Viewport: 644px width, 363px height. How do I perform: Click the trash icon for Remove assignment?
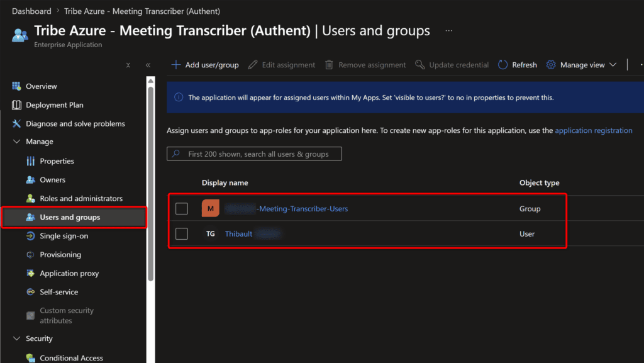(329, 65)
